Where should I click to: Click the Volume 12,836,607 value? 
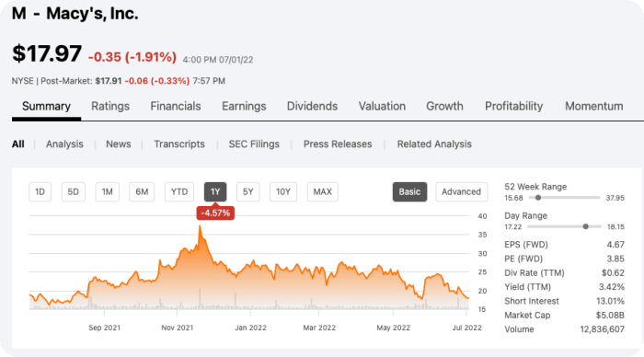(x=602, y=329)
